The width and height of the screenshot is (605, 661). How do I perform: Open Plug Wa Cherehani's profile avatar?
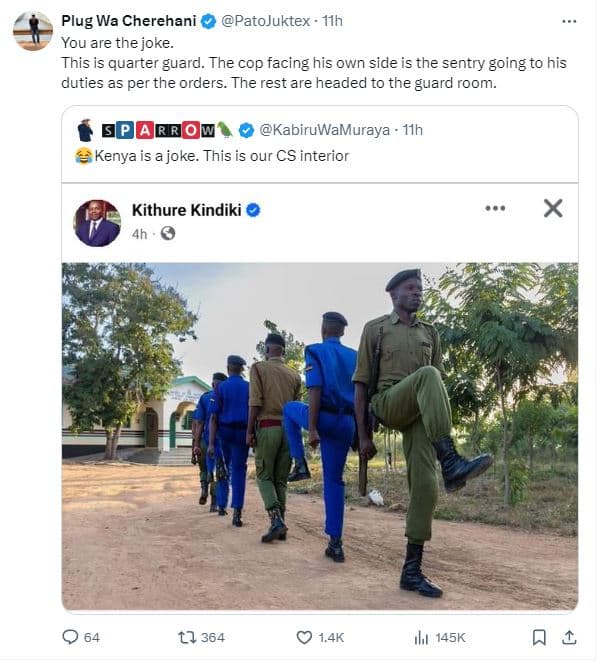[x=33, y=31]
